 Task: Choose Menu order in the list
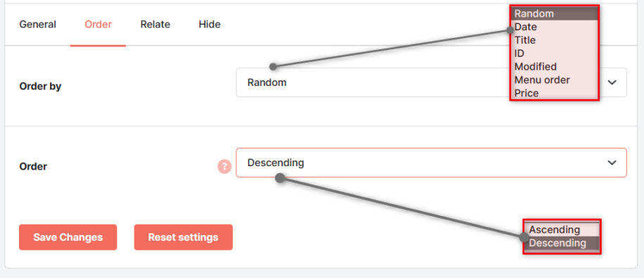(x=555, y=80)
